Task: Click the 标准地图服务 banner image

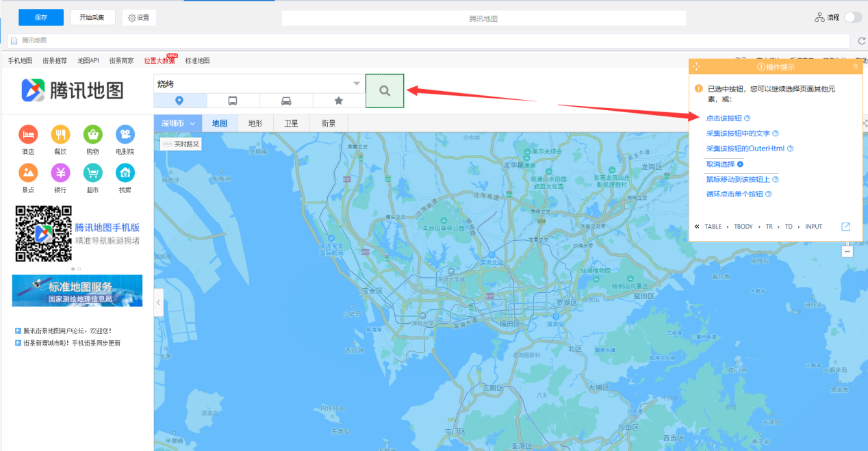Action: [x=77, y=290]
